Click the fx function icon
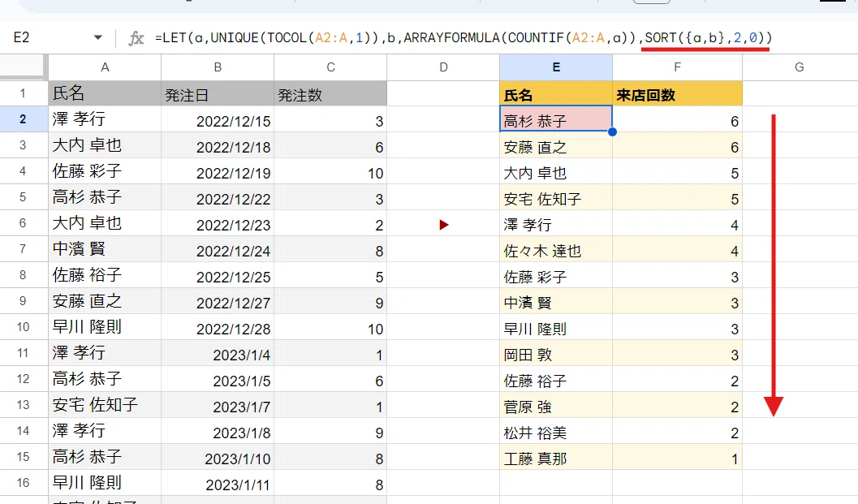Viewport: 858px width, 504px height. (136, 38)
